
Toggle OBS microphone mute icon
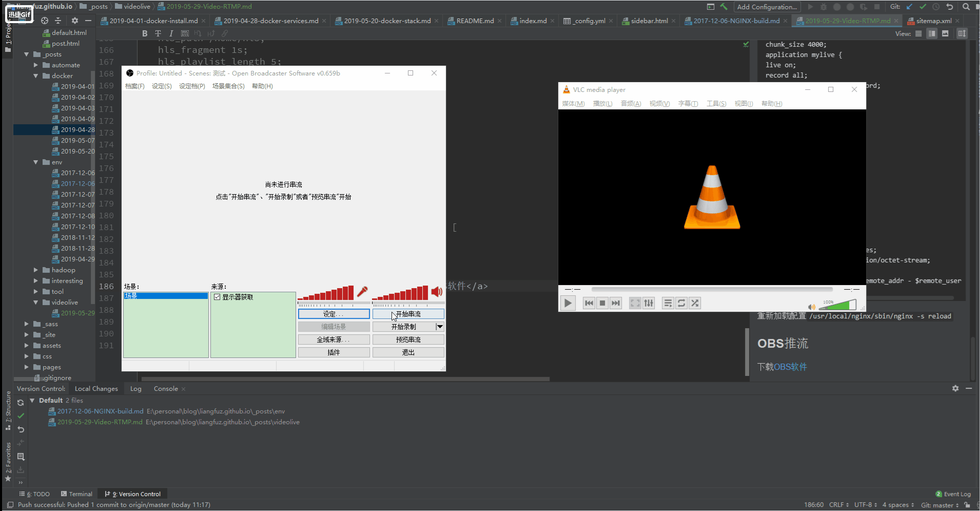[x=362, y=292]
